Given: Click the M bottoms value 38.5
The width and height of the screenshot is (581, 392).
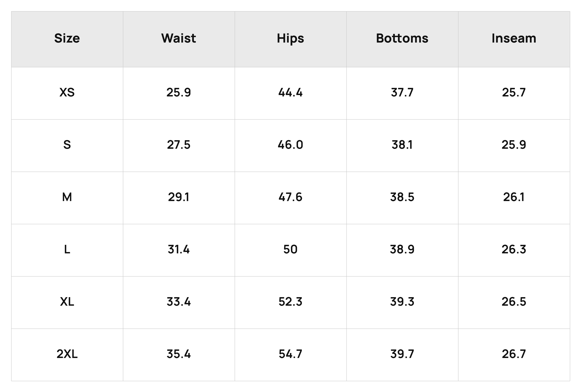Looking at the screenshot, I should (x=402, y=197).
